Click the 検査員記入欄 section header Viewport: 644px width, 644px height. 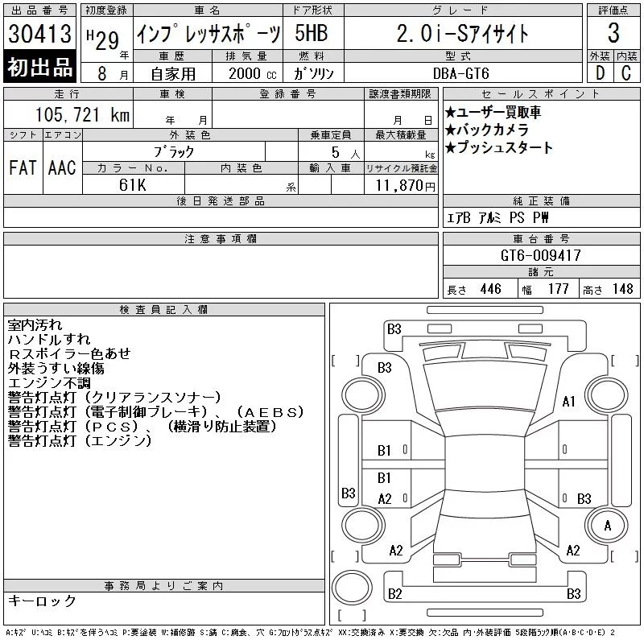(164, 310)
